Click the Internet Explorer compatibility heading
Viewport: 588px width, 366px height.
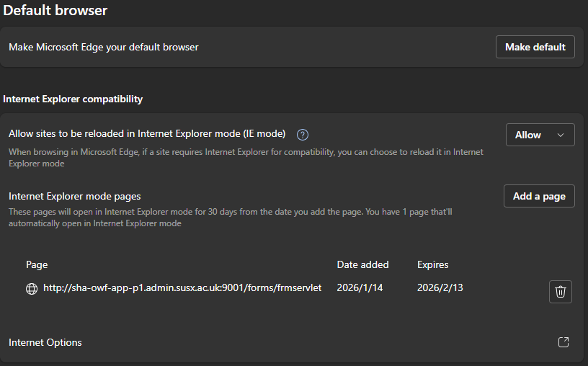[x=73, y=99]
